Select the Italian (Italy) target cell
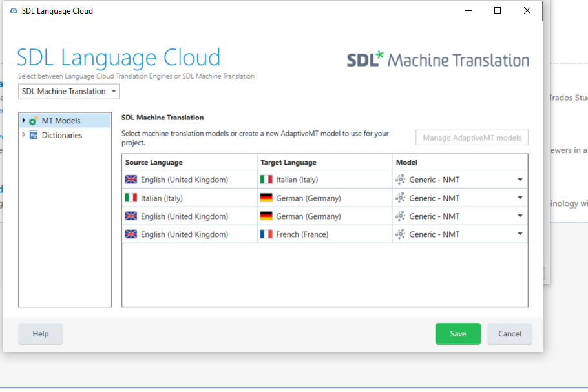Screen dimensions: 588x392 pos(325,180)
